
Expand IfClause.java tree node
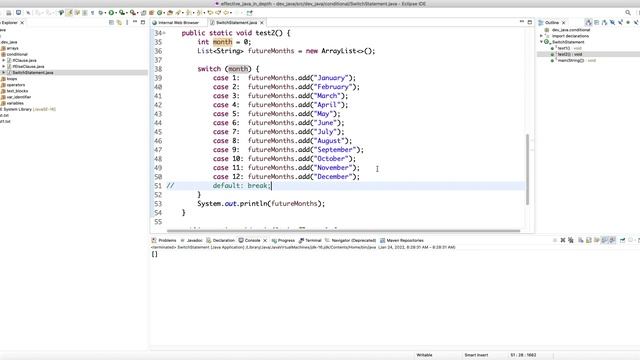click(4, 60)
